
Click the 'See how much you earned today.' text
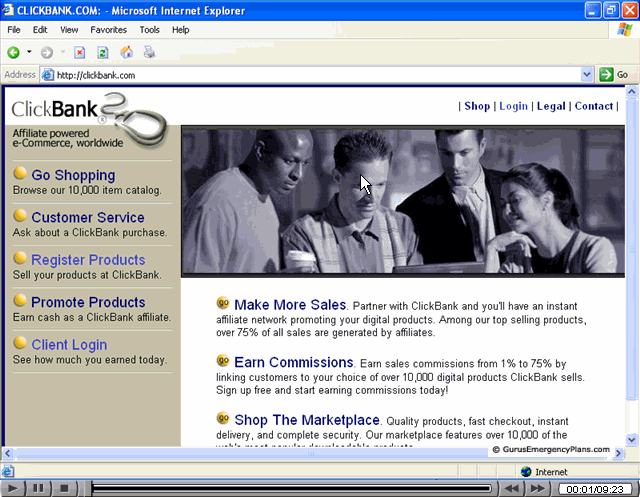90,360
